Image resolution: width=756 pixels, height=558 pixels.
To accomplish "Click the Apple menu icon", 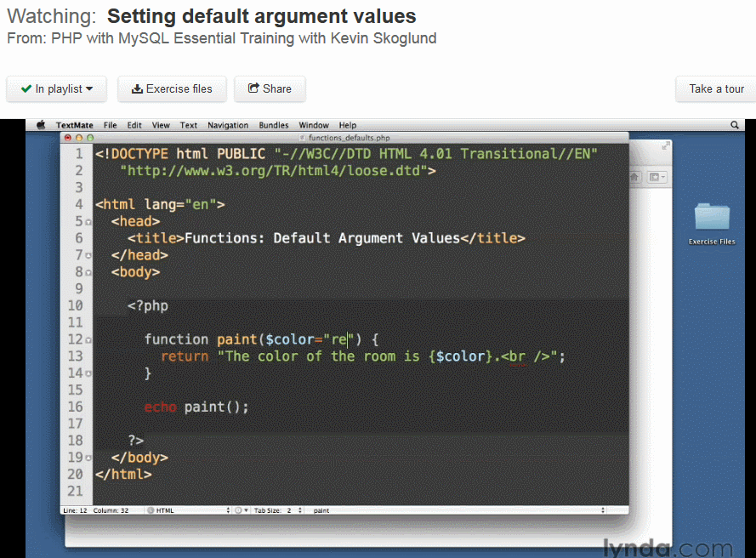I will [41, 125].
